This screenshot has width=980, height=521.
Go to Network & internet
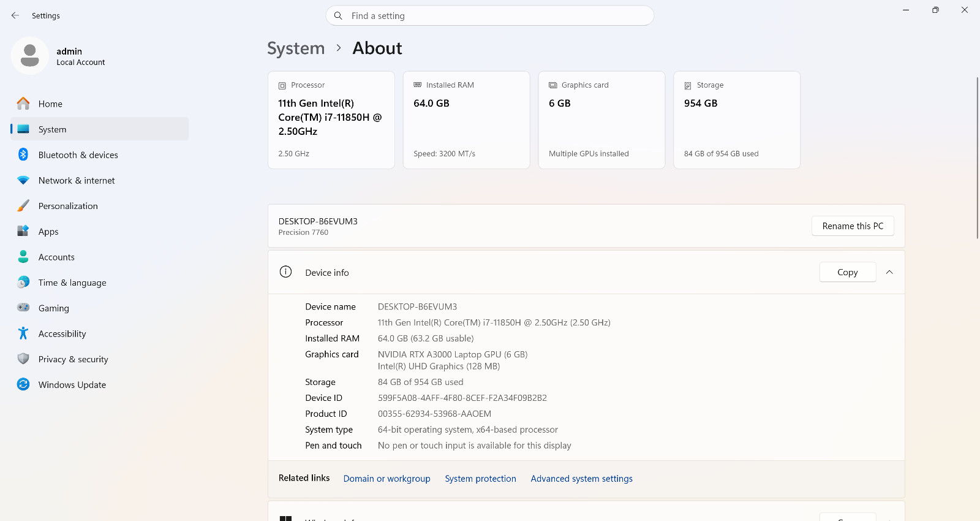[x=100, y=180]
